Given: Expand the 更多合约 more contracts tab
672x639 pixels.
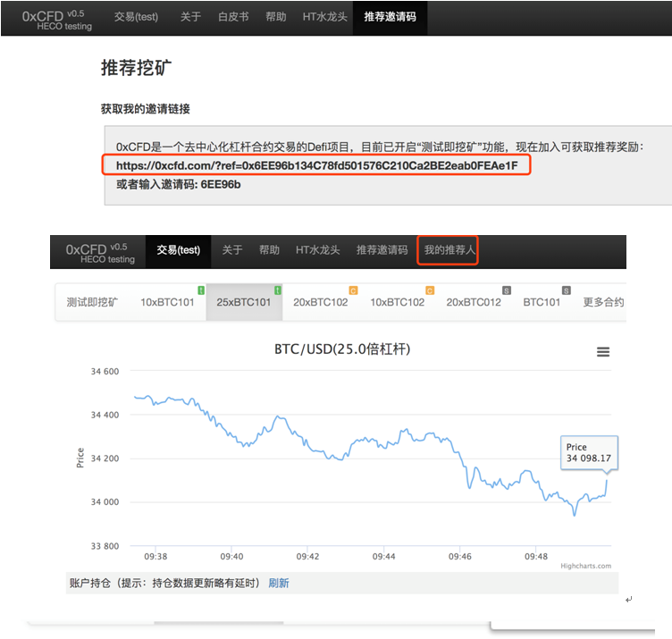Looking at the screenshot, I should [603, 302].
